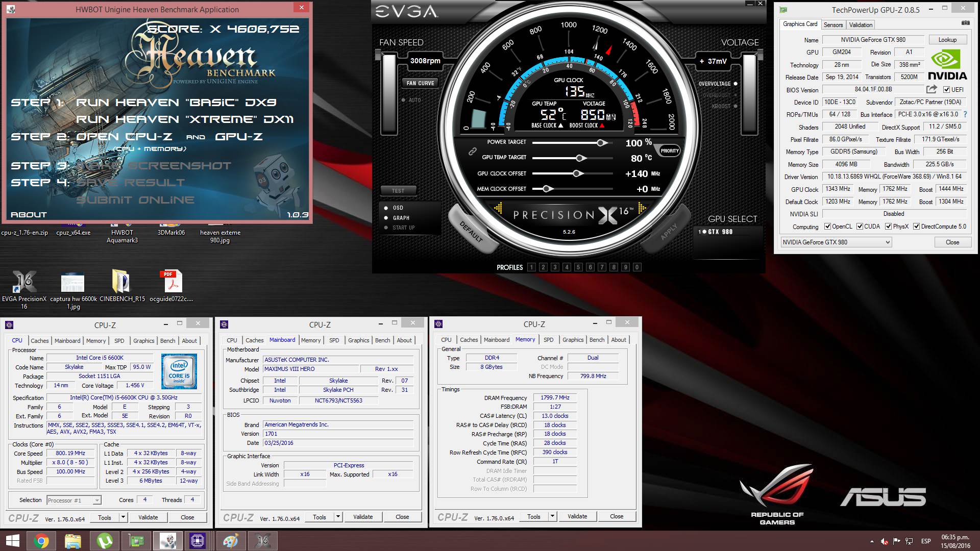Viewport: 980px width, 551px height.
Task: Toggle OpenCL checkbox in GPU-Z
Action: tap(827, 227)
